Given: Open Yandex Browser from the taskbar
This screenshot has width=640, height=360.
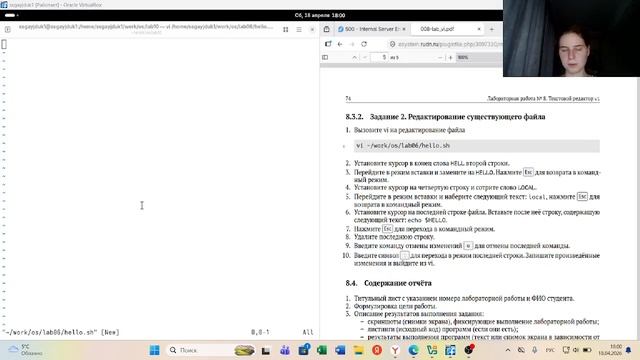Looking at the screenshot, I should [x=395, y=350].
